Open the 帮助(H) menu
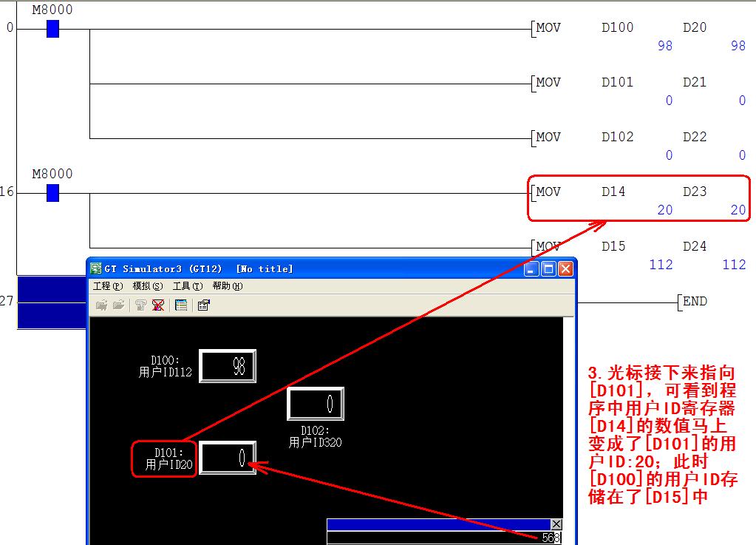The height and width of the screenshot is (545, 756). click(x=227, y=286)
